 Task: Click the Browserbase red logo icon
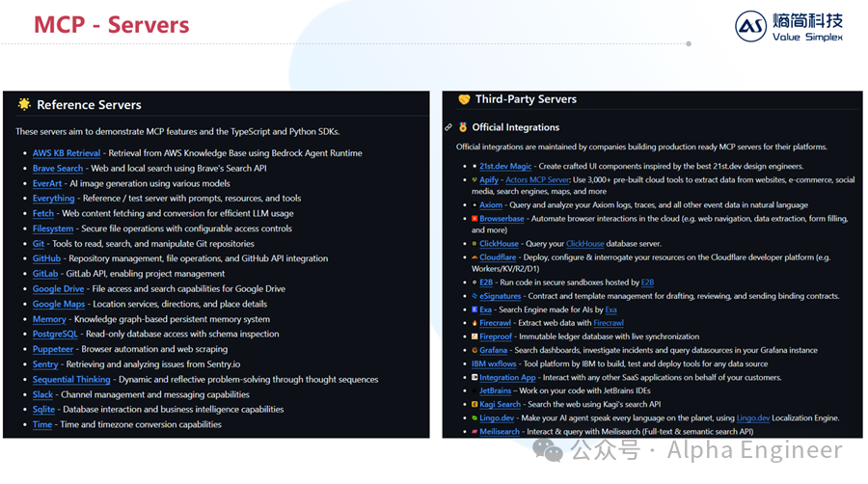pos(475,219)
